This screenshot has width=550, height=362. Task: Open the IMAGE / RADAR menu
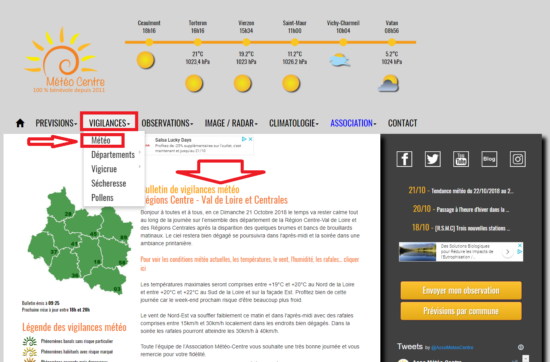[x=231, y=123]
